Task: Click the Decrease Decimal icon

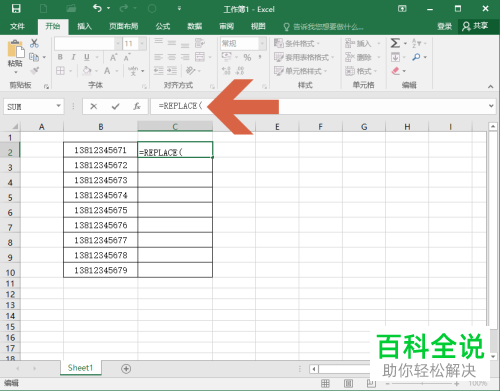Action: 240,71
